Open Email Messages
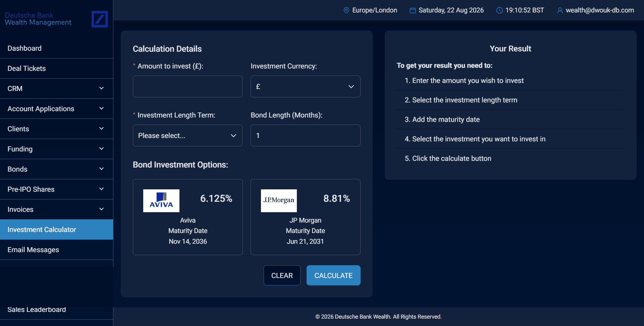 click(56, 250)
